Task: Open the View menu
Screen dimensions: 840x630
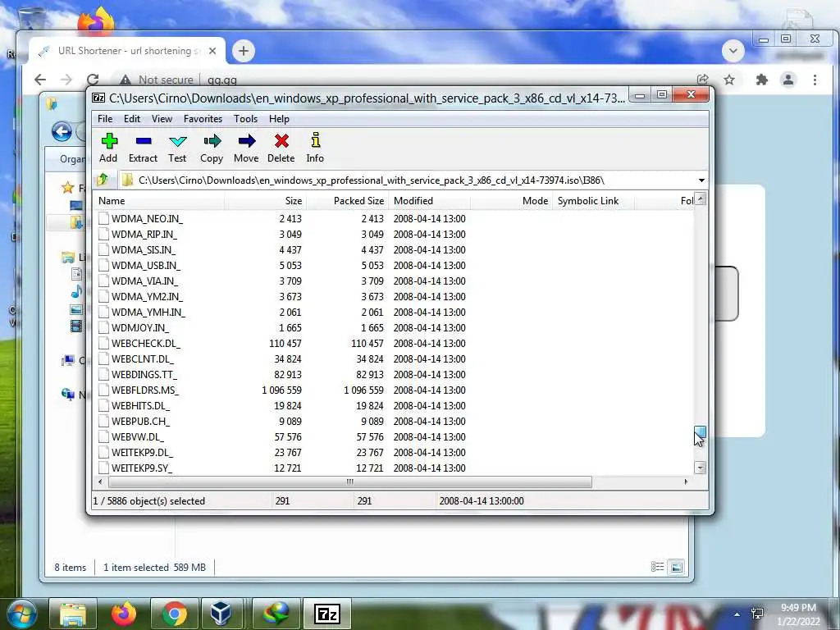Action: pyautogui.click(x=162, y=119)
